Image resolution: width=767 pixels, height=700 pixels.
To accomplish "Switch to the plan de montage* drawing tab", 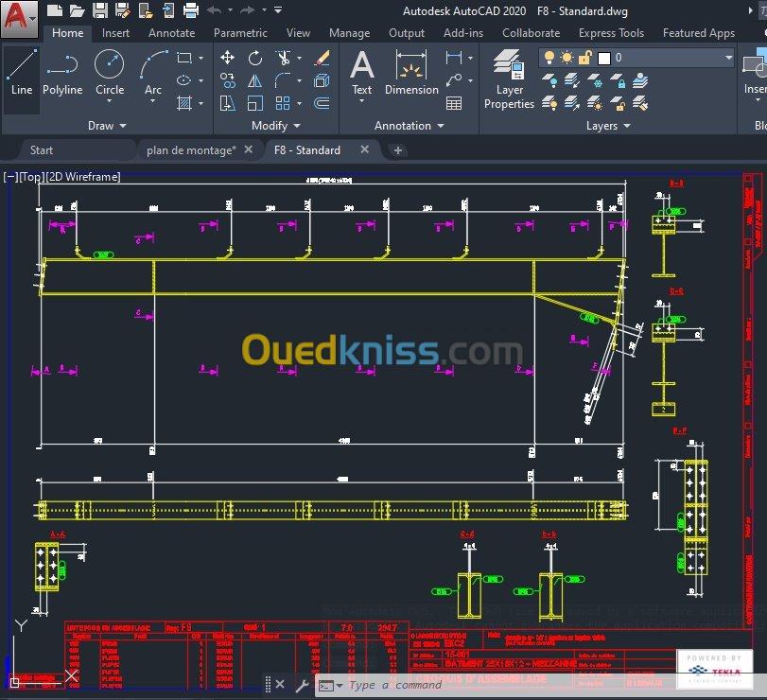I will [191, 150].
